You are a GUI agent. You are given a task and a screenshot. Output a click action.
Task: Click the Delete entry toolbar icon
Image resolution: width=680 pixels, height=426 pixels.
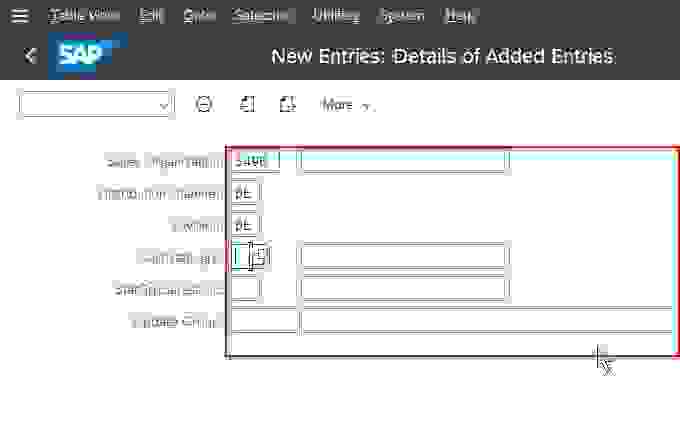click(x=204, y=105)
